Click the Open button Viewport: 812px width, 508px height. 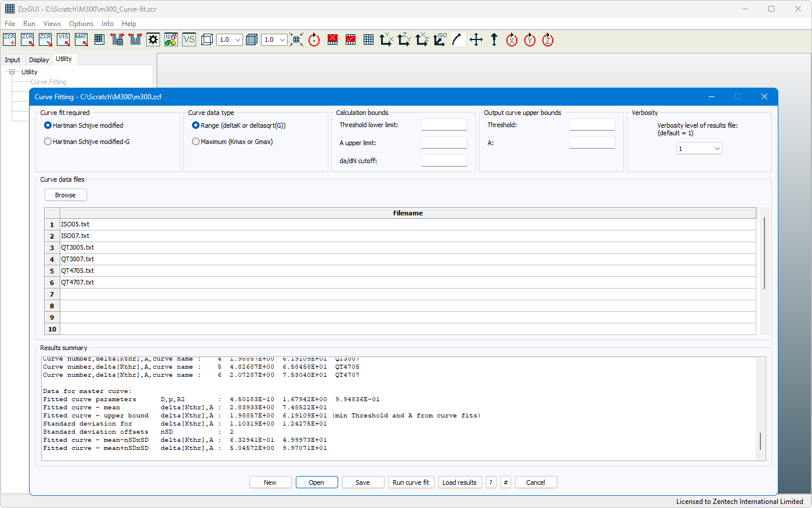[317, 482]
